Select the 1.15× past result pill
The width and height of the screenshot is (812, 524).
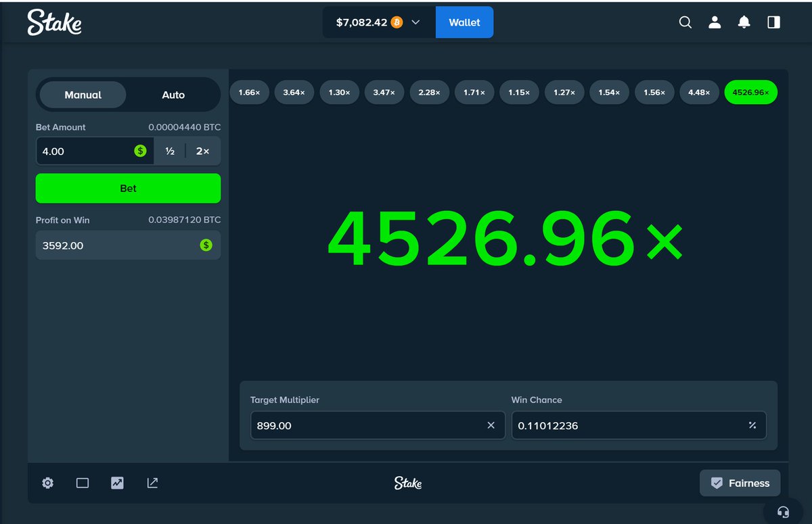tap(519, 92)
